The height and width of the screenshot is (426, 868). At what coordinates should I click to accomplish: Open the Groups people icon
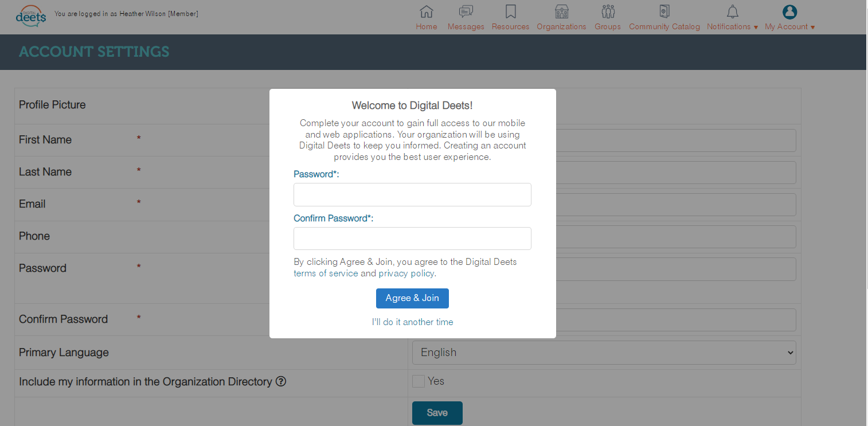pyautogui.click(x=608, y=11)
